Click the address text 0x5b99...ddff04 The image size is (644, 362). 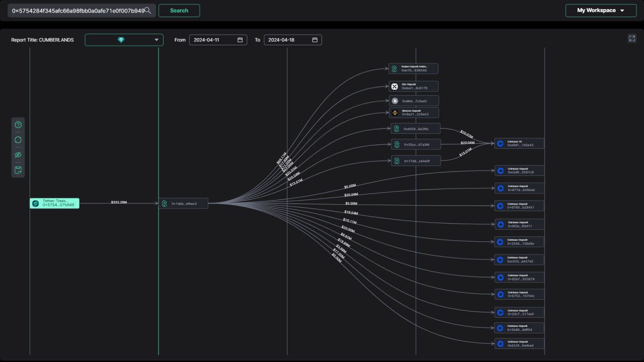coord(521,330)
